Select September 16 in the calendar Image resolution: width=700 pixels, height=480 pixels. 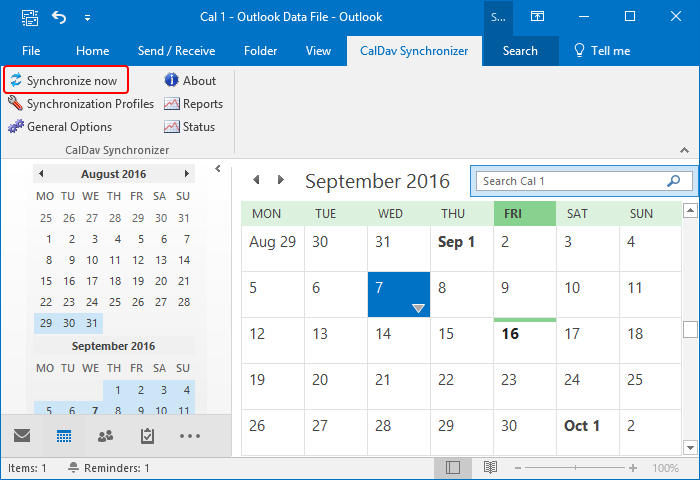pyautogui.click(x=525, y=341)
